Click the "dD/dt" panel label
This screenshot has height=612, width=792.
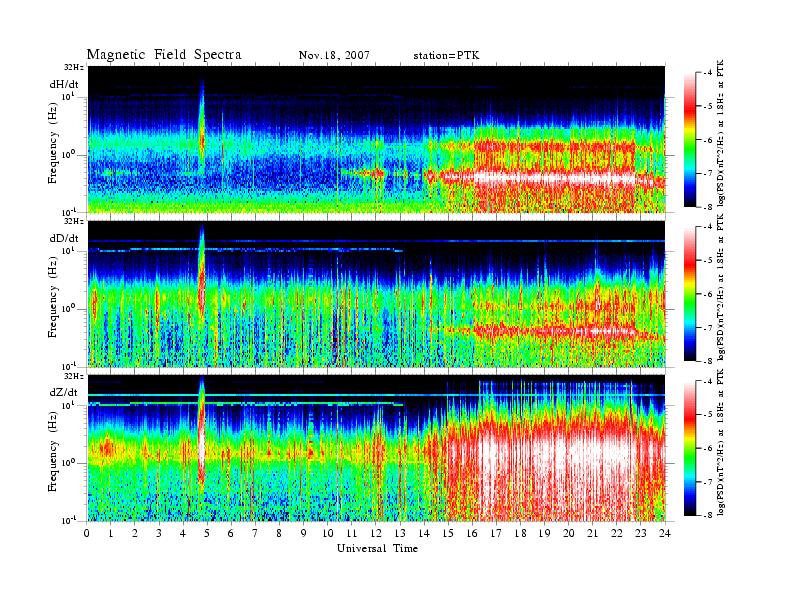pos(64,238)
